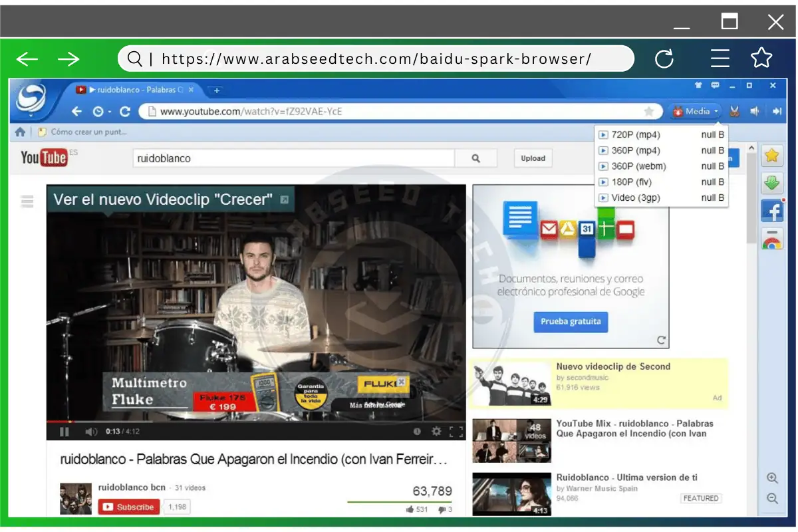Click the Prueba gratuita button
Screen dimensions: 798x532
coord(571,322)
